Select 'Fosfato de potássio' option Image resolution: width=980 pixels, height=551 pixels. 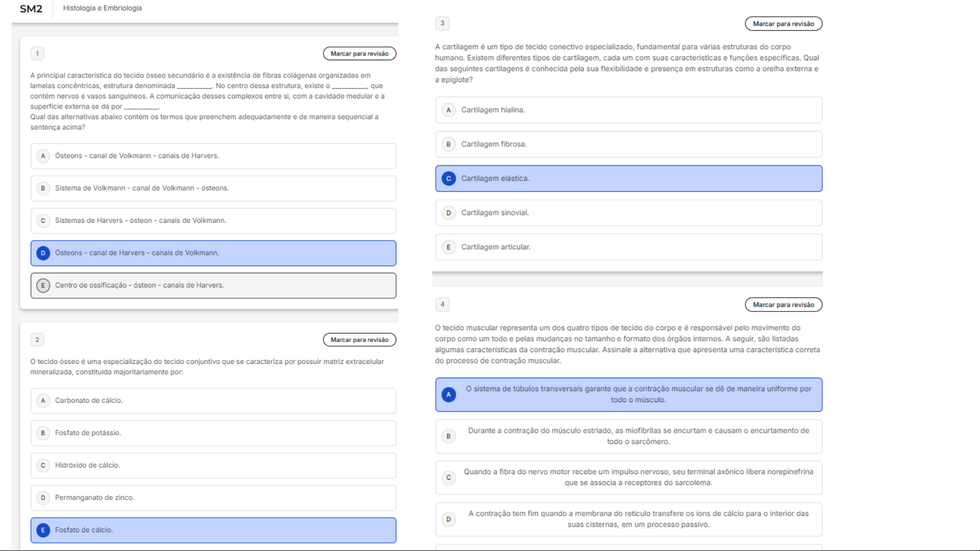213,433
